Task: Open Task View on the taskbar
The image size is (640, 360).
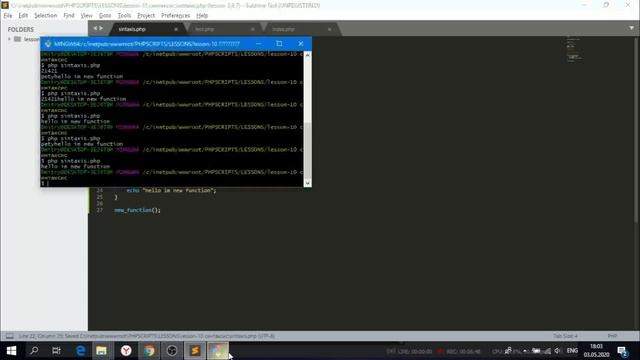Action: click(x=56, y=351)
